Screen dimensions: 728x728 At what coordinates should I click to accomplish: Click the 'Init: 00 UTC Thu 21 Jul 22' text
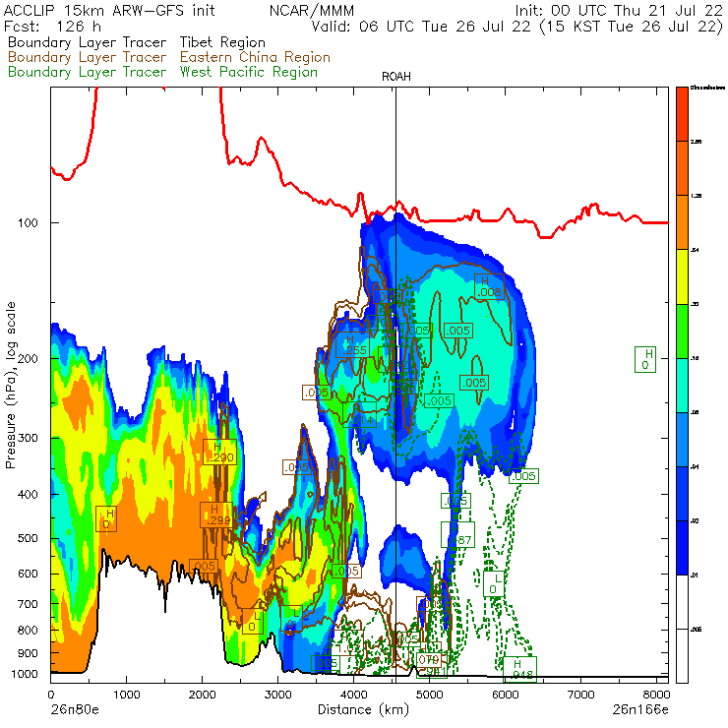tap(619, 10)
